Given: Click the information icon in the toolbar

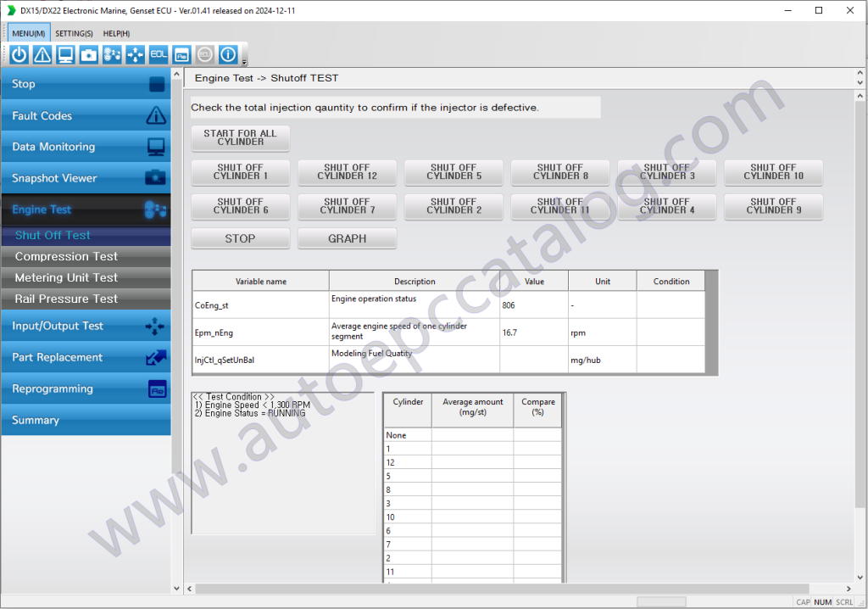Looking at the screenshot, I should (x=227, y=53).
